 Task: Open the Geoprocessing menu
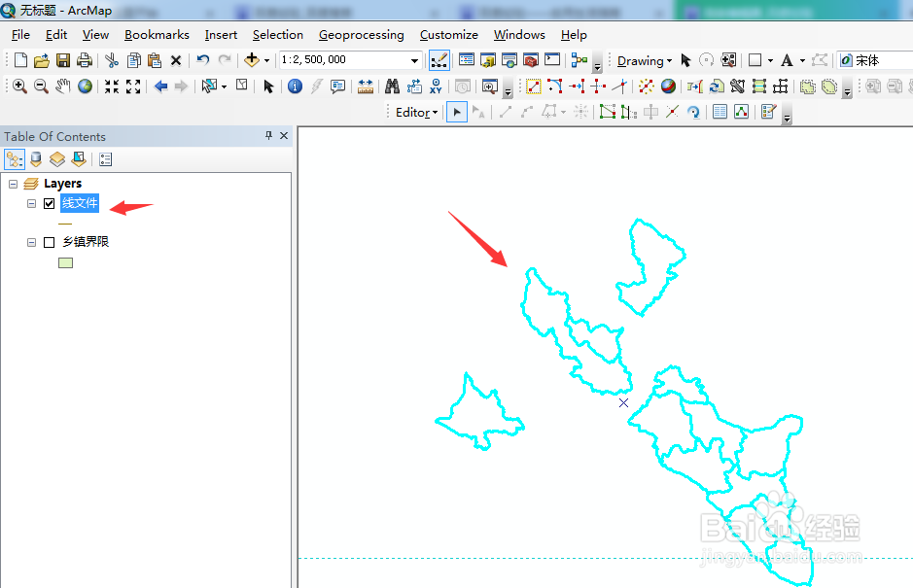361,34
